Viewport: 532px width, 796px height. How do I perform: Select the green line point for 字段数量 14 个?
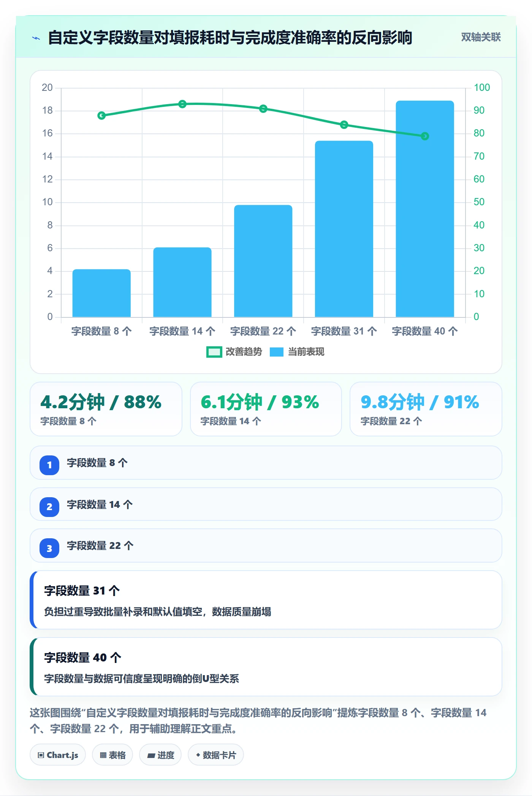[182, 104]
